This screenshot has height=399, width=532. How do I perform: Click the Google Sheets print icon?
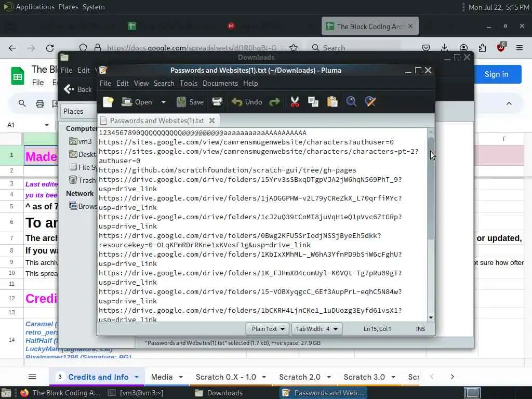[x=40, y=103]
